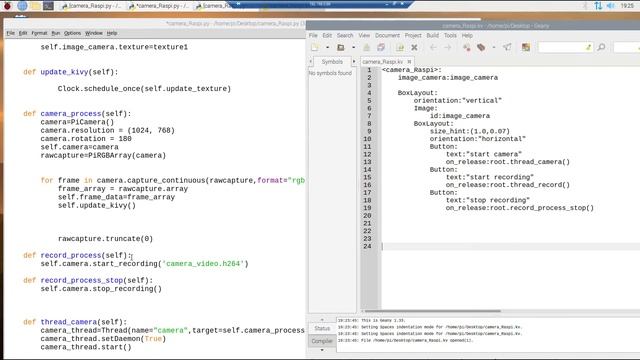
Task: Click 'camera.rotation = 180' line in IDLE
Action: tap(86, 139)
